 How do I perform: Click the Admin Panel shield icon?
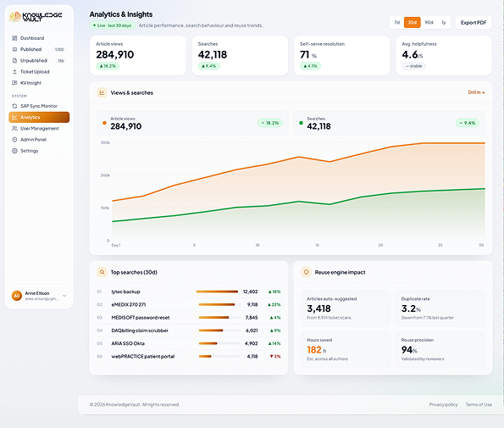click(x=14, y=140)
